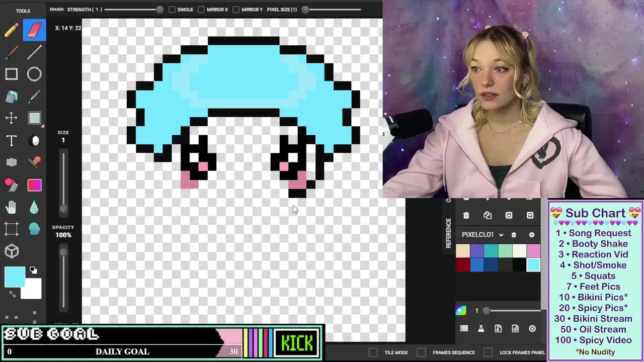Screen dimensions: 644x362
Task: Swap primary and secondary colors arrow
Action: tap(12, 294)
